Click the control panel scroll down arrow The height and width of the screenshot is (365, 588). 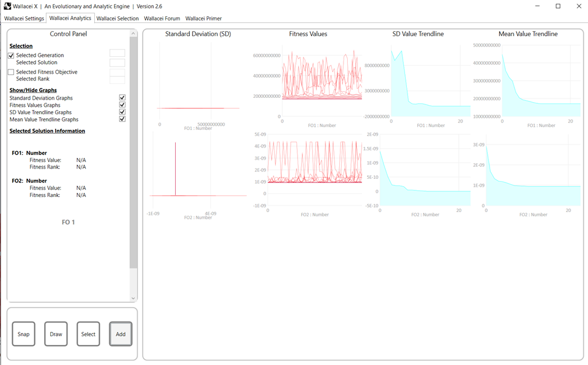(x=133, y=298)
